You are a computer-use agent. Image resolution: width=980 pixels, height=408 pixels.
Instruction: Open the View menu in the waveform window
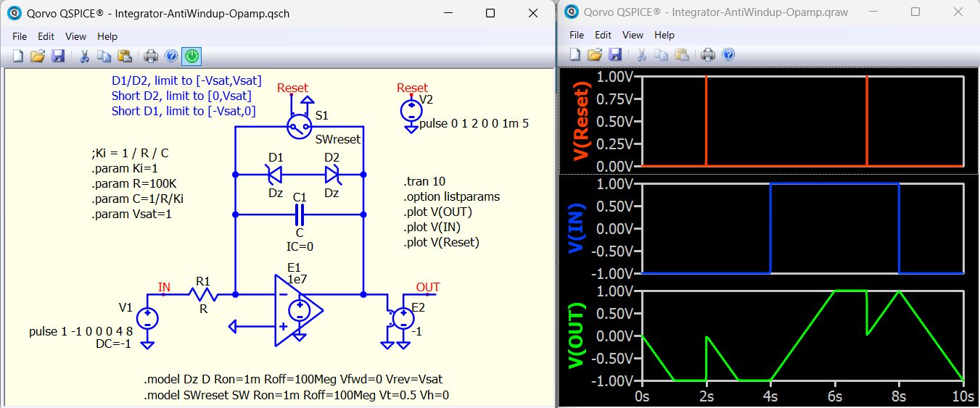click(x=633, y=35)
